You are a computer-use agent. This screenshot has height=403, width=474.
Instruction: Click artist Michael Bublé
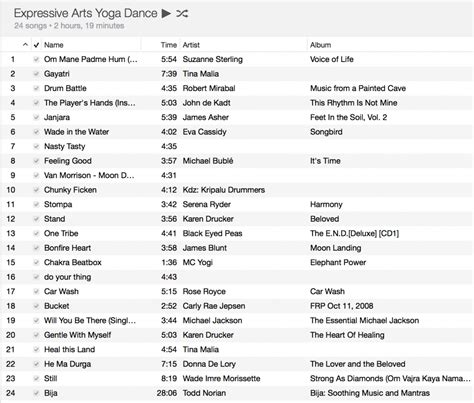click(208, 161)
